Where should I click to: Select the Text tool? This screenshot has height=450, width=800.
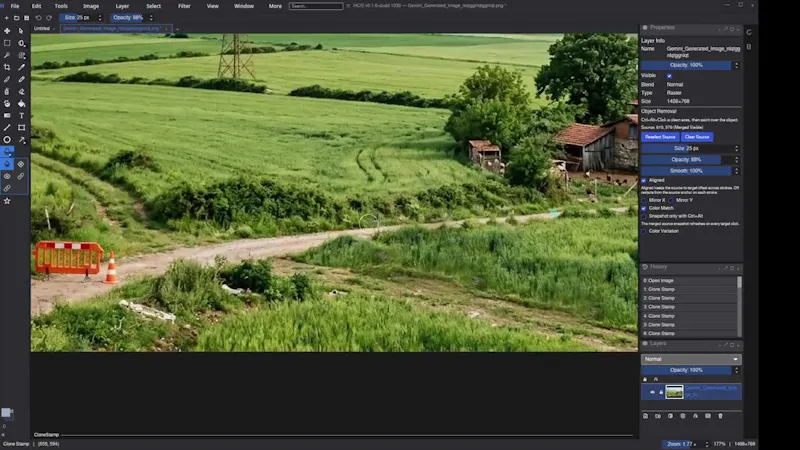point(21,116)
